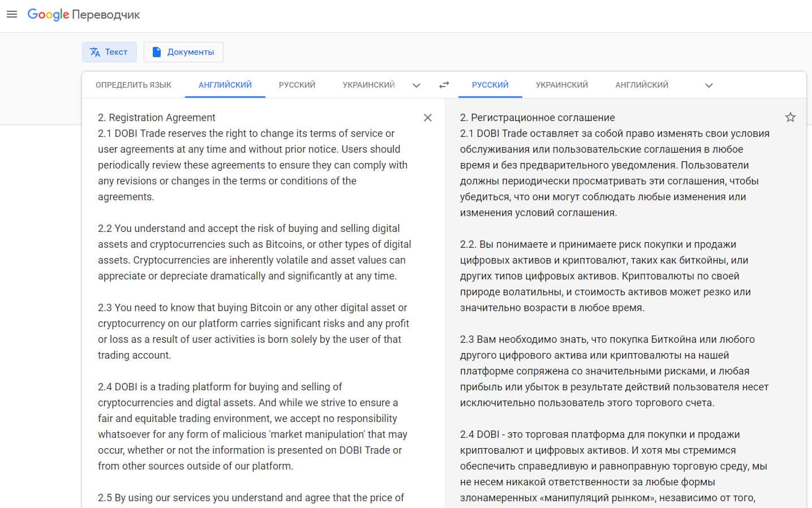Save translation with the star icon

click(790, 117)
